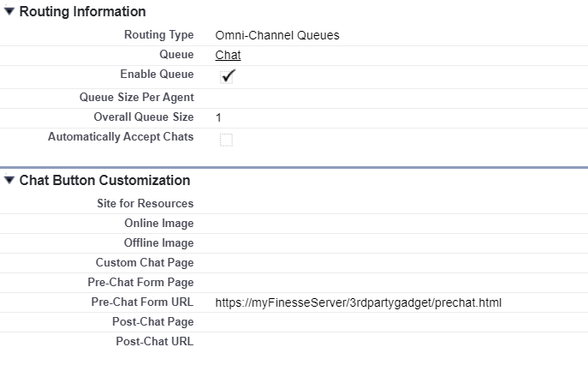This screenshot has width=588, height=377.
Task: Click the Chat Button Customization heading text
Action: point(104,181)
